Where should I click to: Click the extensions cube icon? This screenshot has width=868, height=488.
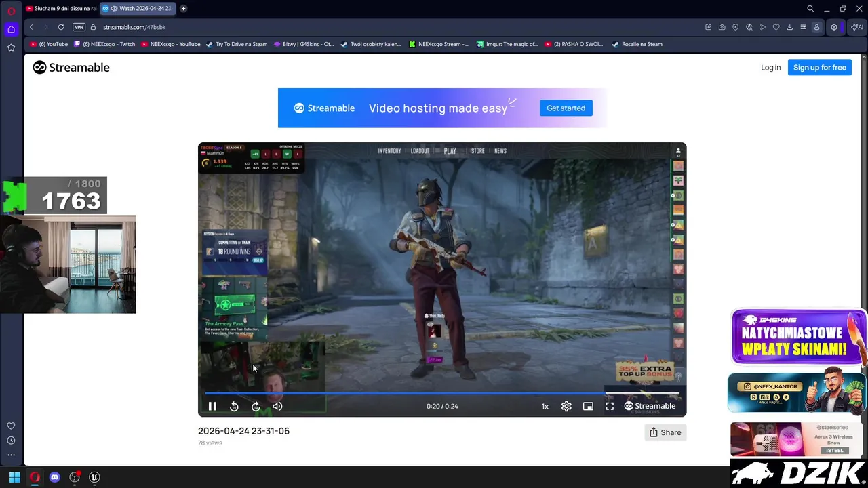(834, 27)
